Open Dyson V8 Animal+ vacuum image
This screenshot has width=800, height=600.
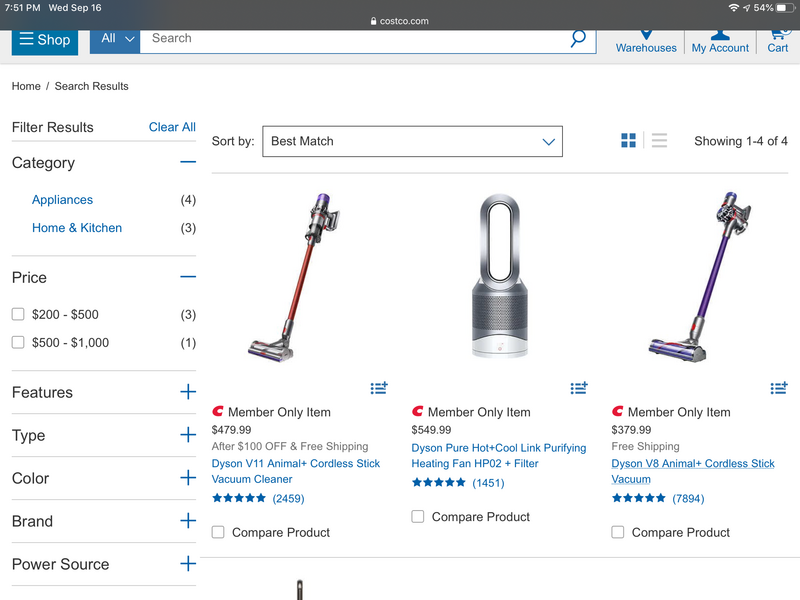click(700, 277)
